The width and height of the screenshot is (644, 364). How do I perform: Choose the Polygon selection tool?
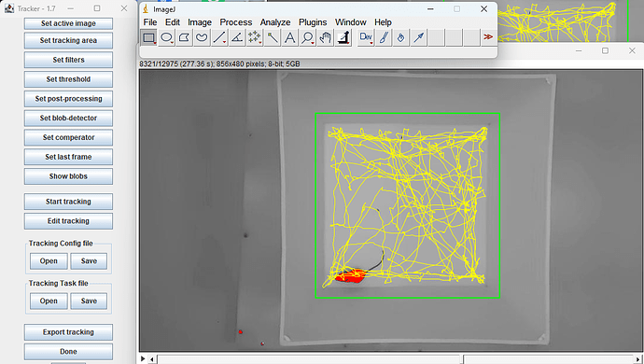pos(184,37)
